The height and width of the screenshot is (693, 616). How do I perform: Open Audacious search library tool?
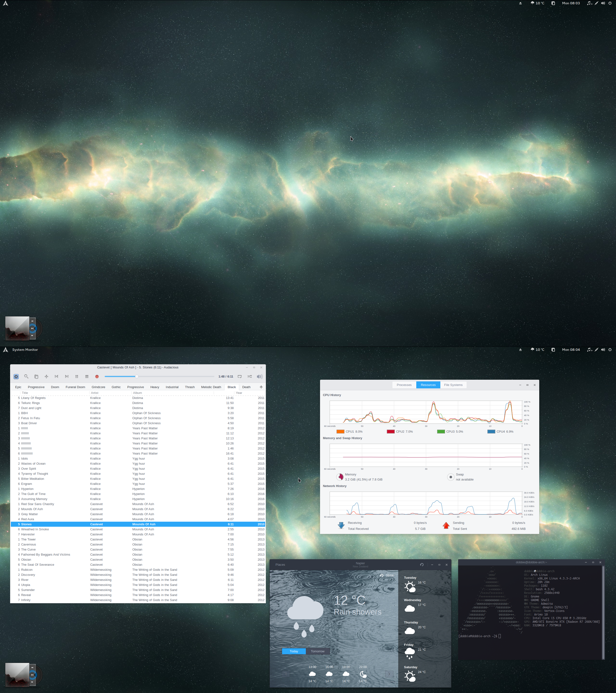click(x=26, y=376)
